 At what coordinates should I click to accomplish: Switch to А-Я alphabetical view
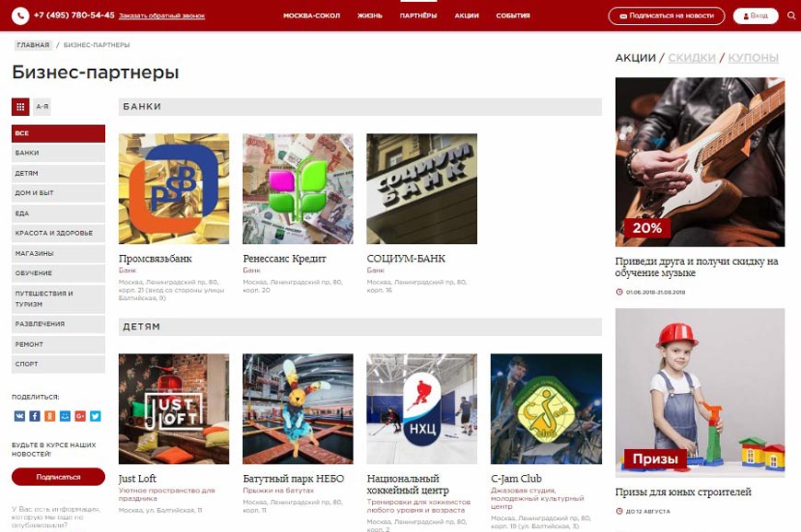42,107
